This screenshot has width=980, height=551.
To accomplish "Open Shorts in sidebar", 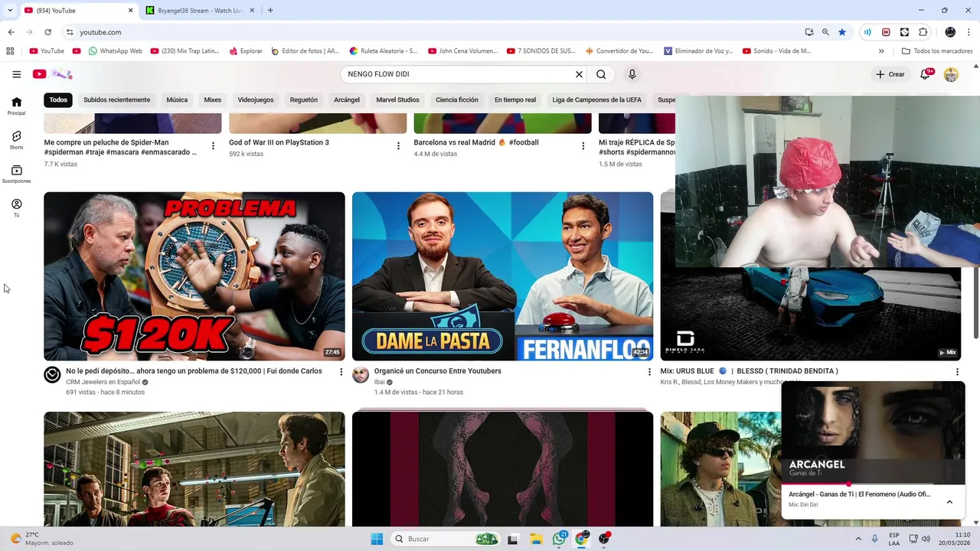I will pyautogui.click(x=16, y=140).
